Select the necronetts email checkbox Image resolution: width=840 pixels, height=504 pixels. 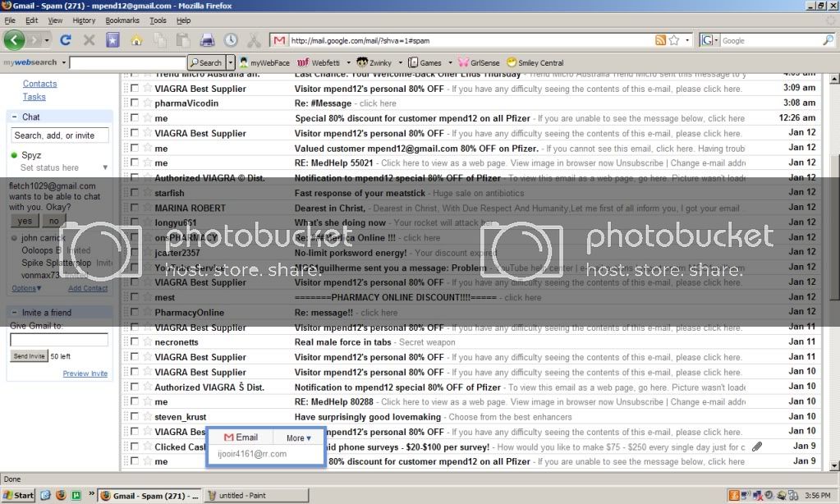[x=135, y=341]
